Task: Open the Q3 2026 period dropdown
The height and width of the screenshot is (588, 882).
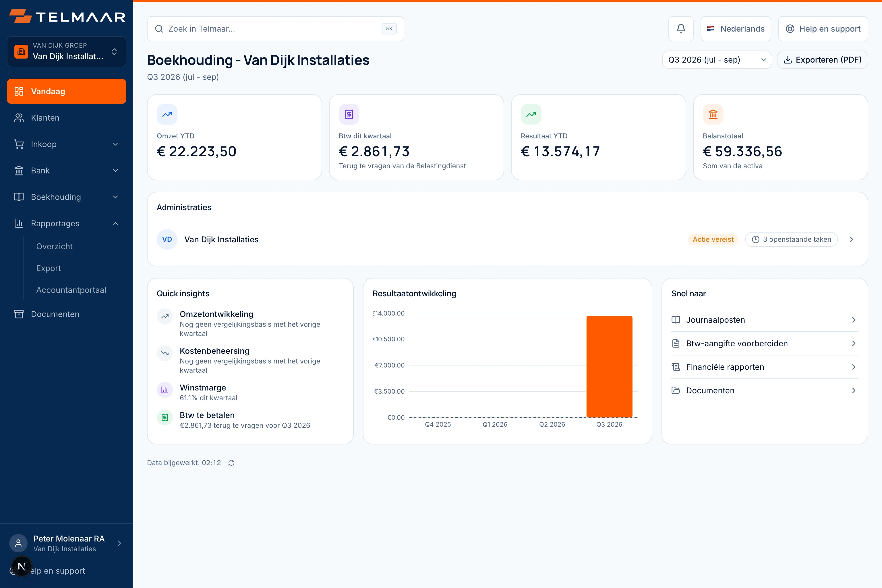Action: click(717, 60)
